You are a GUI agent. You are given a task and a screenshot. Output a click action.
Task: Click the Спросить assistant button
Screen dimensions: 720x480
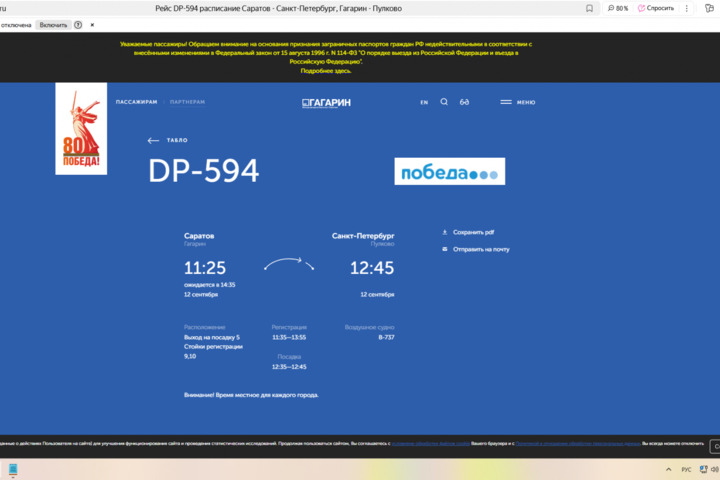(656, 8)
